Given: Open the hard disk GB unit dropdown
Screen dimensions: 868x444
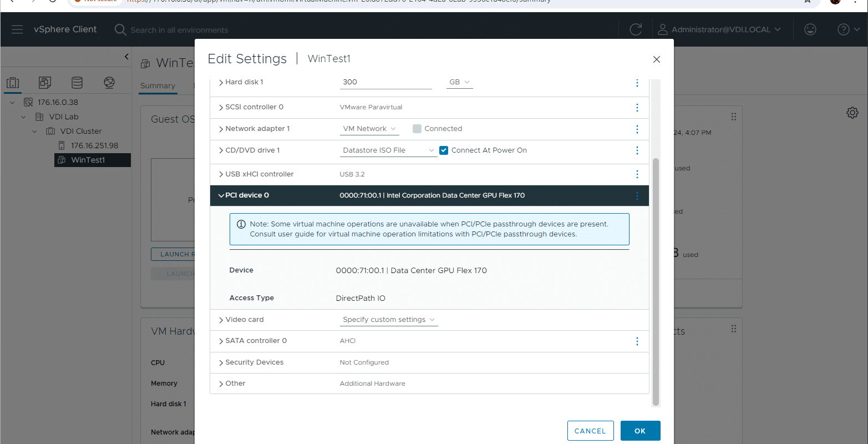Looking at the screenshot, I should (x=459, y=82).
